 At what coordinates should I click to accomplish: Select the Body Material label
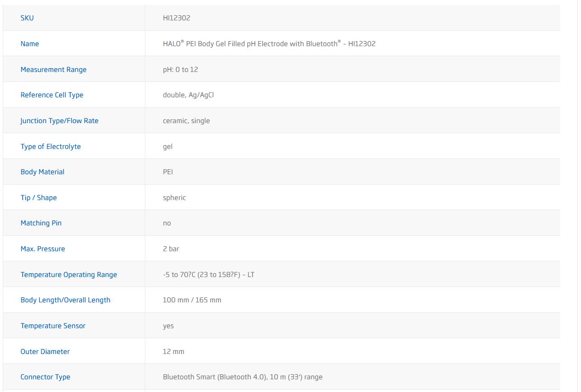[x=43, y=172]
